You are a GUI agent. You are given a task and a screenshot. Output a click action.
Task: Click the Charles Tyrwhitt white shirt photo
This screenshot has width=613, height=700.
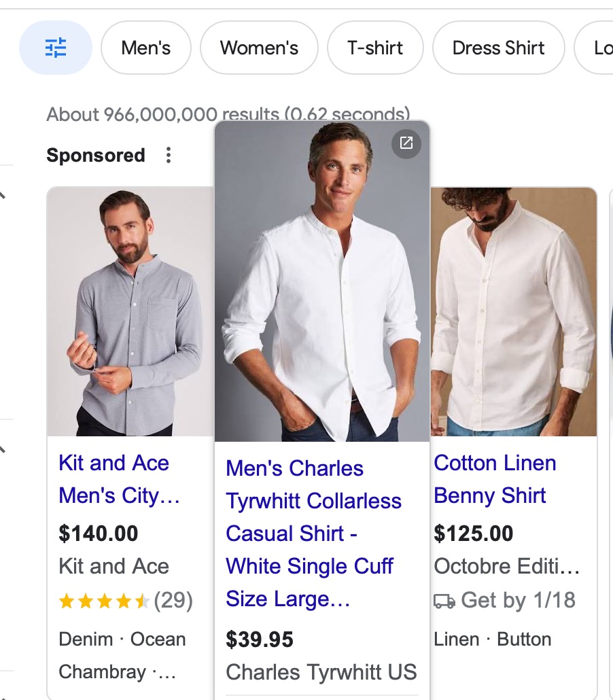click(322, 285)
